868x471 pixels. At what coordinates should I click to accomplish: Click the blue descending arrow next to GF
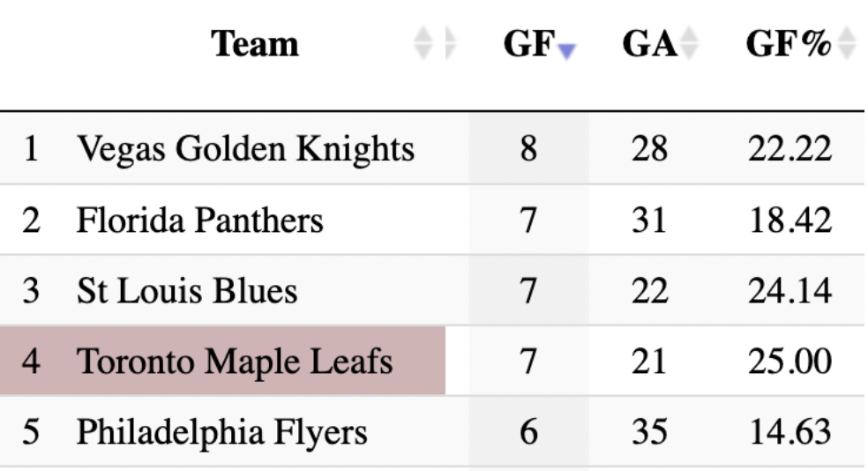click(x=566, y=50)
